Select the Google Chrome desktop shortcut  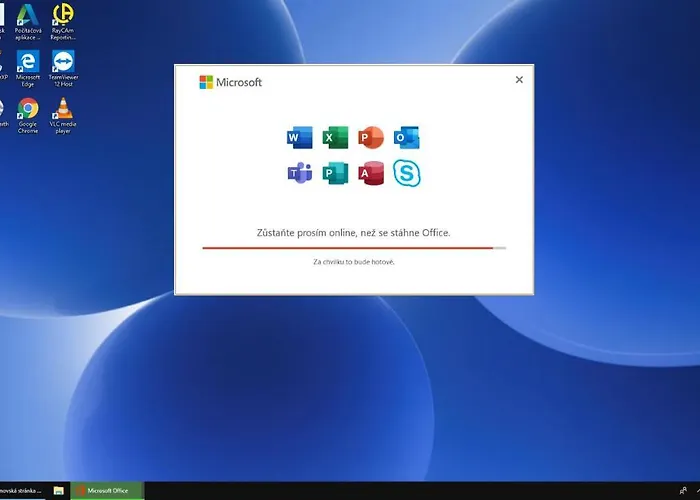(x=28, y=116)
